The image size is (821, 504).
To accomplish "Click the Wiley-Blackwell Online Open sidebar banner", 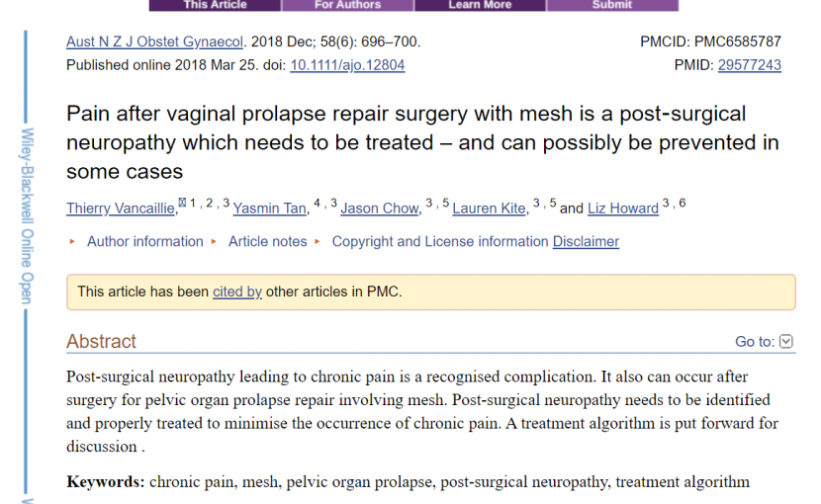I will point(27,215).
